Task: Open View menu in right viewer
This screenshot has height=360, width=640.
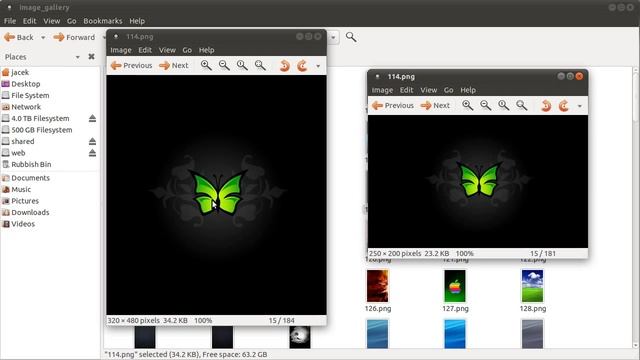Action: (429, 90)
